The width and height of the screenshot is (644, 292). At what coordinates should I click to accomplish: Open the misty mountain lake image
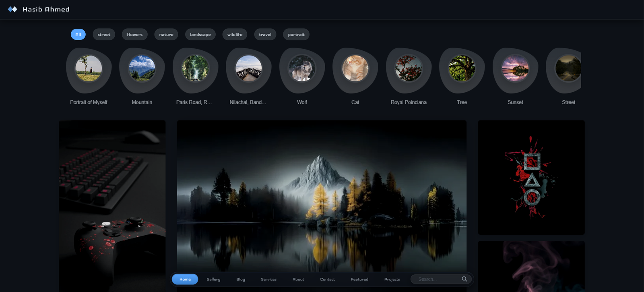click(x=322, y=193)
